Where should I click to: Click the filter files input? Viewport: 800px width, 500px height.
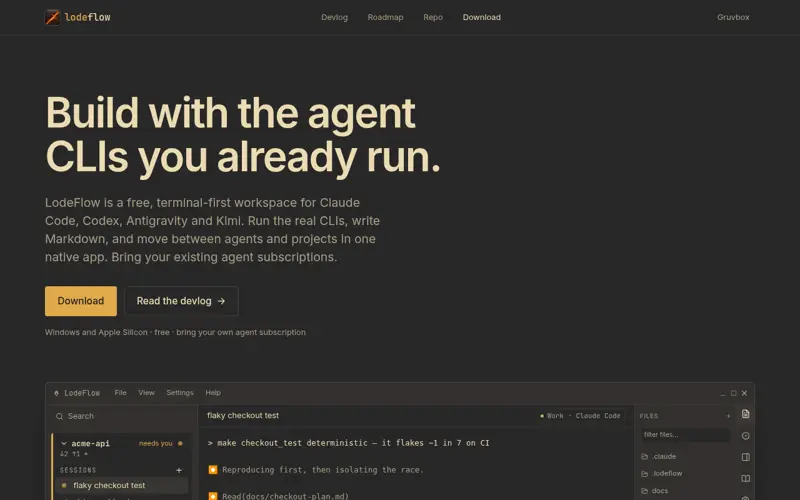coord(686,435)
